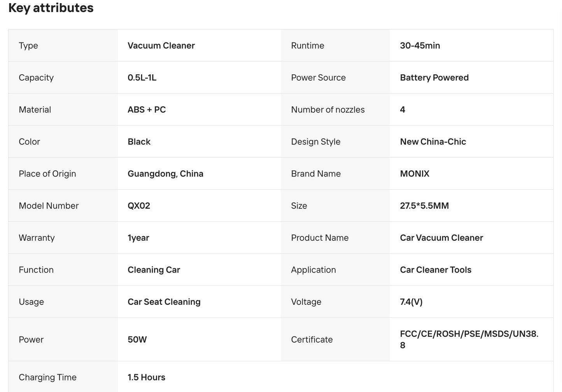
Task: Click the Battery Powered value
Action: [x=434, y=77]
